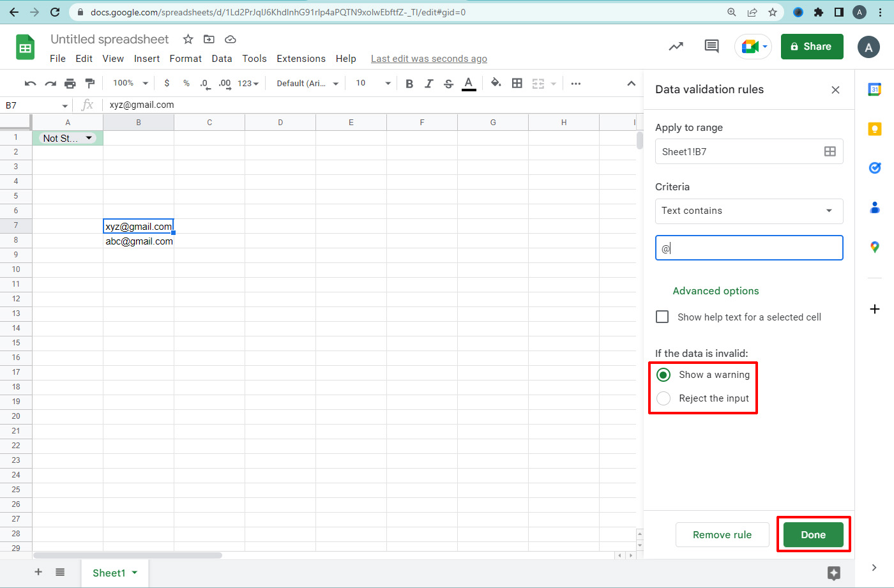Open comment history icon

[x=711, y=46]
